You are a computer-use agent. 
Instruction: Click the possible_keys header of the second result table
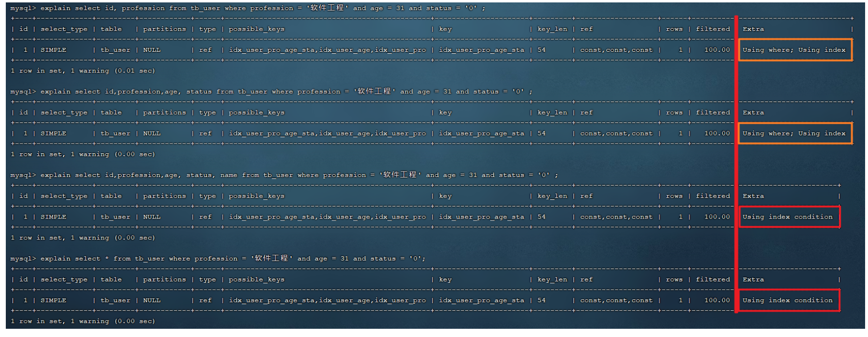pos(256,113)
